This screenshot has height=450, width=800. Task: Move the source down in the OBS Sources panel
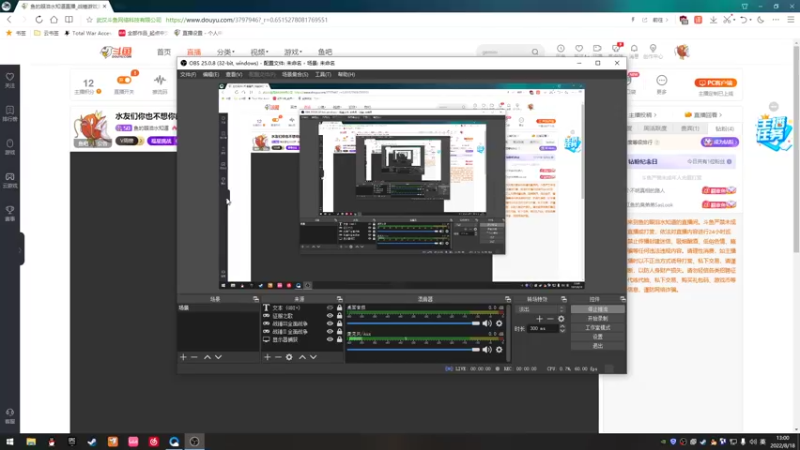tap(313, 357)
